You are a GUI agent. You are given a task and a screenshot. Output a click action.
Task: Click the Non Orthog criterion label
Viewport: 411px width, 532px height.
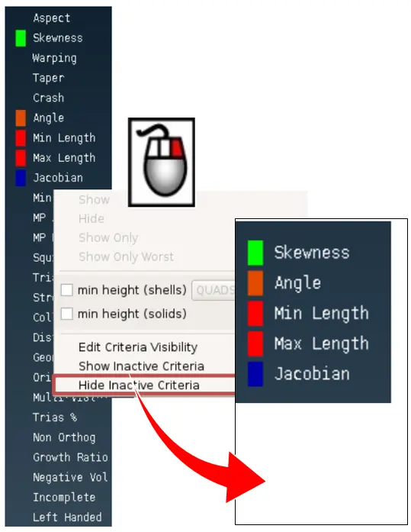(x=64, y=437)
